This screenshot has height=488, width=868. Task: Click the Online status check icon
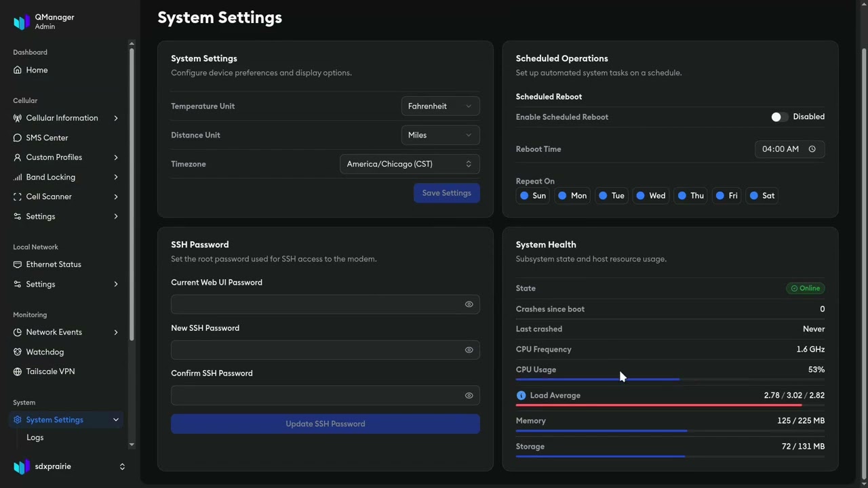(x=794, y=288)
